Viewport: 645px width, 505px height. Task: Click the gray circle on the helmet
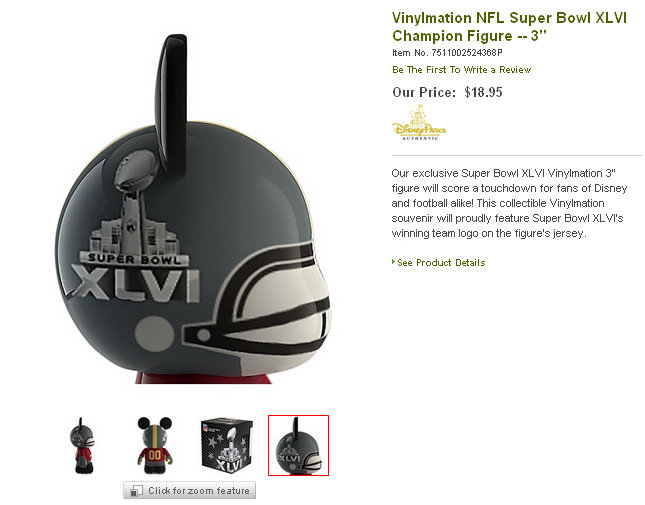point(154,334)
